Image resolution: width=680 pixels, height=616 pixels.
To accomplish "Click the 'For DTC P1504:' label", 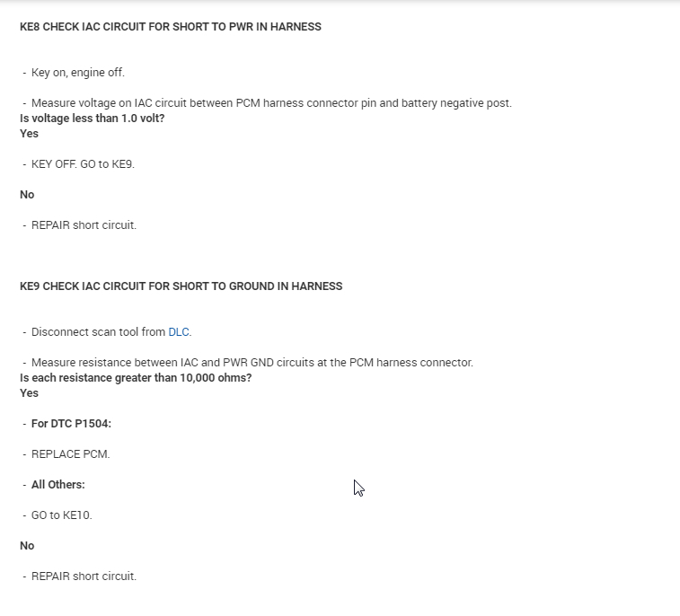I will (x=71, y=424).
